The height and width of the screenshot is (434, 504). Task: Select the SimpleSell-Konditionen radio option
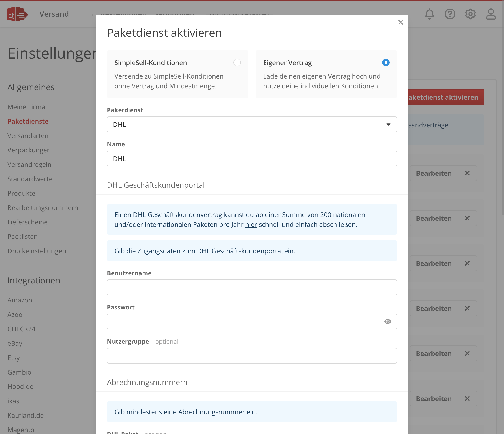[x=237, y=62]
